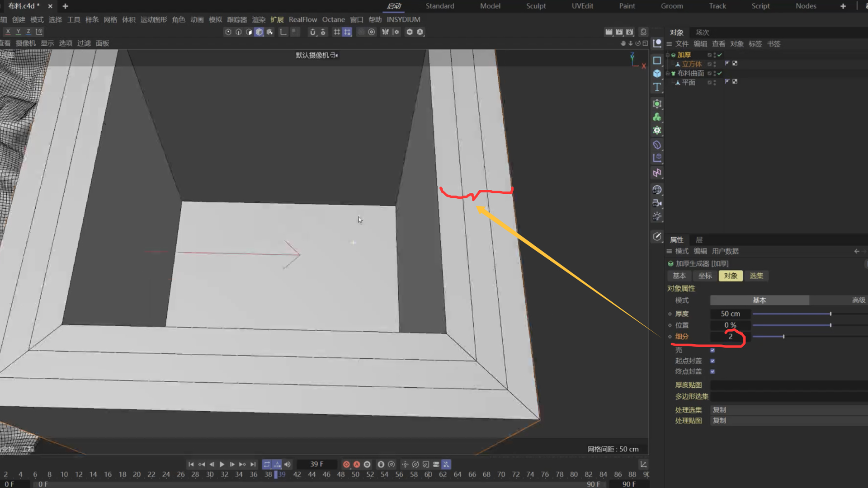The height and width of the screenshot is (488, 868).
Task: Collapse the 布料曲面 tree node
Action: pos(667,73)
